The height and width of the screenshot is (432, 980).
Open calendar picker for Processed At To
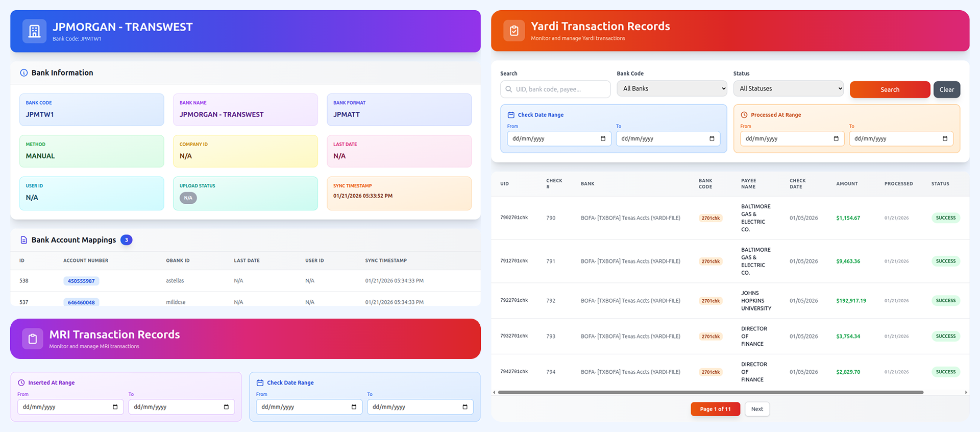click(945, 139)
